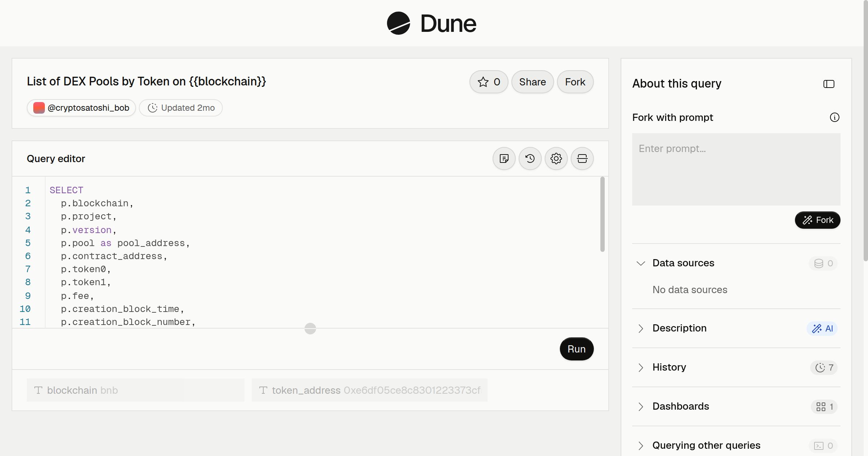This screenshot has width=868, height=456.
Task: Click the p.creation_block_time line
Action: (x=123, y=309)
